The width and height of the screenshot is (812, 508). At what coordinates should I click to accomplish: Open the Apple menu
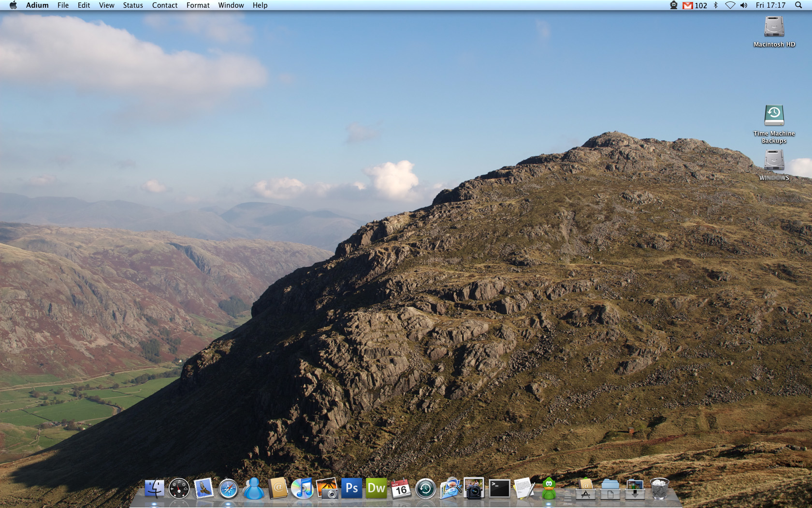13,5
